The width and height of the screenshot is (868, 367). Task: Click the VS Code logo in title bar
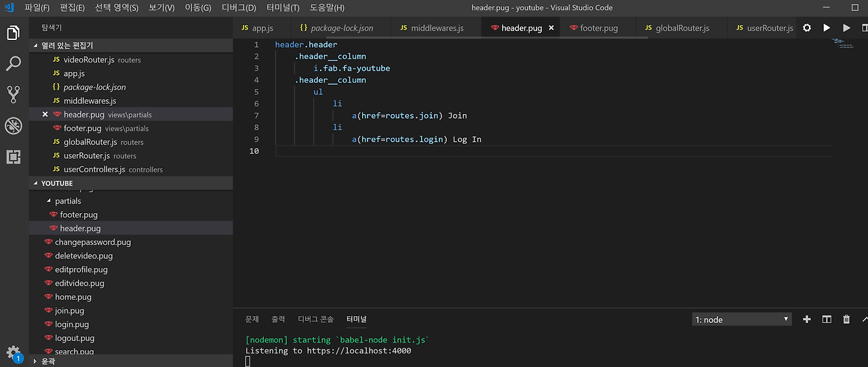(9, 7)
